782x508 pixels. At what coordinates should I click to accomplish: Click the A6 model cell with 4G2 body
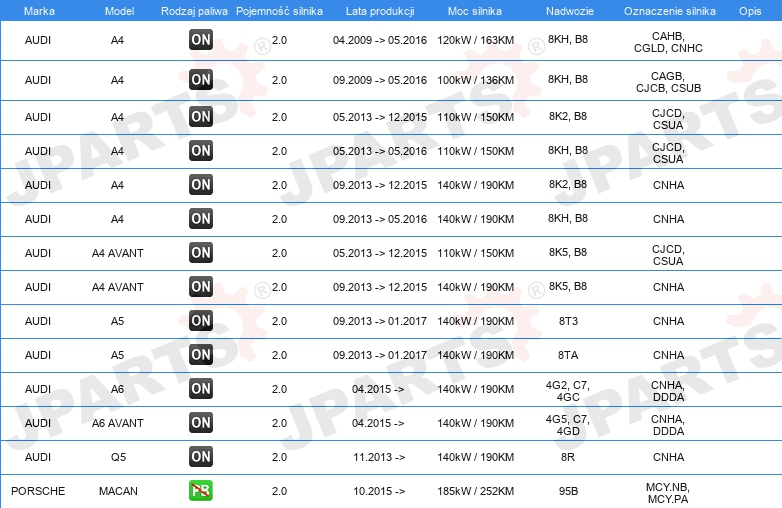click(x=117, y=389)
